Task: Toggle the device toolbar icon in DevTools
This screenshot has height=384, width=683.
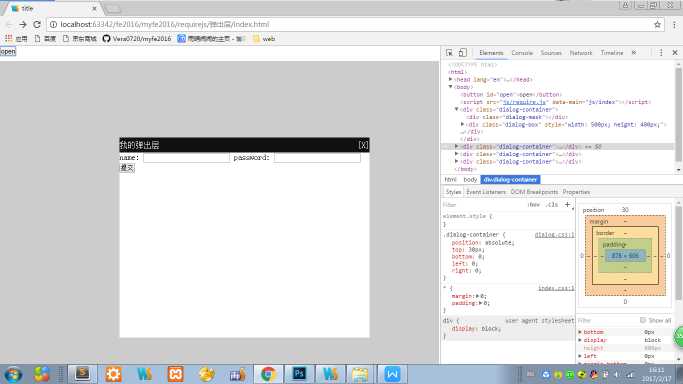Action: click(463, 53)
